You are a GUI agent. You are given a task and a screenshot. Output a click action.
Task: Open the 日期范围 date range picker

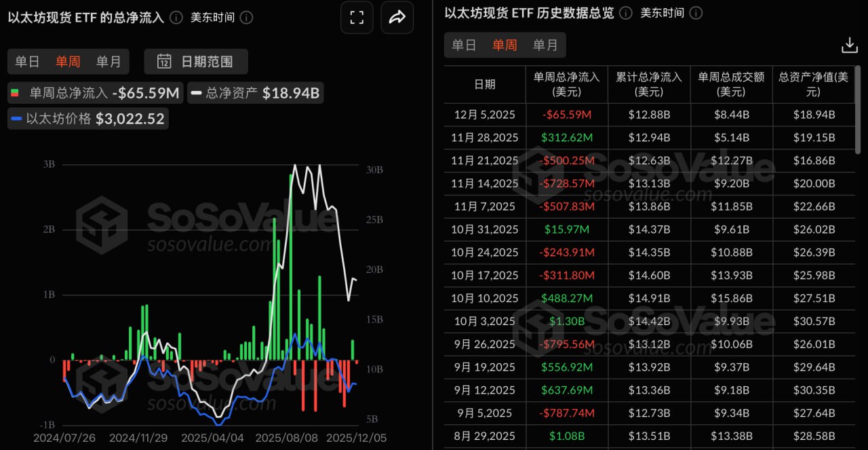pyautogui.click(x=196, y=62)
